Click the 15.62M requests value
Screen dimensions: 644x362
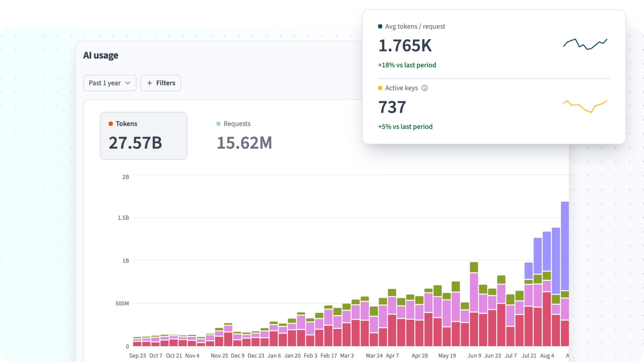[244, 143]
